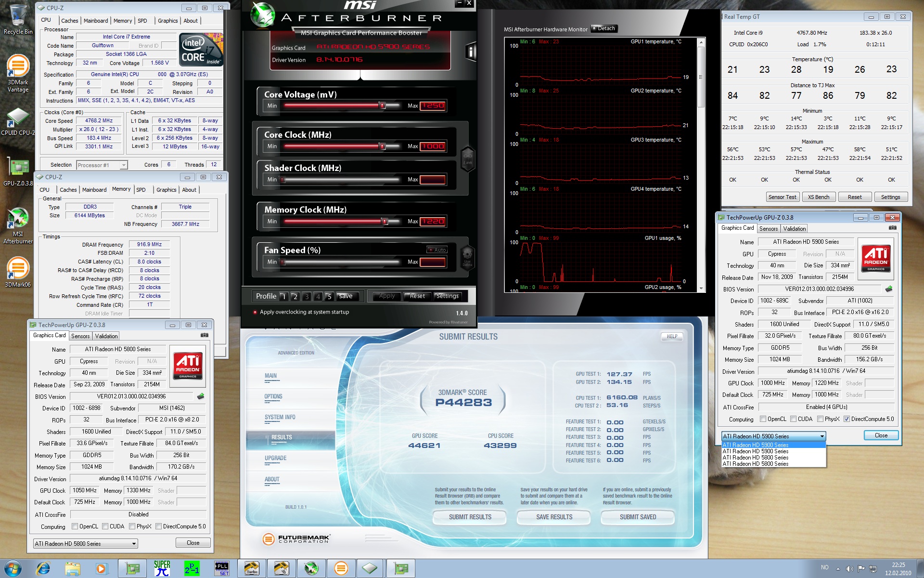Image resolution: width=924 pixels, height=578 pixels.
Task: Click the Afterburner info 'i' icon
Action: tap(471, 52)
